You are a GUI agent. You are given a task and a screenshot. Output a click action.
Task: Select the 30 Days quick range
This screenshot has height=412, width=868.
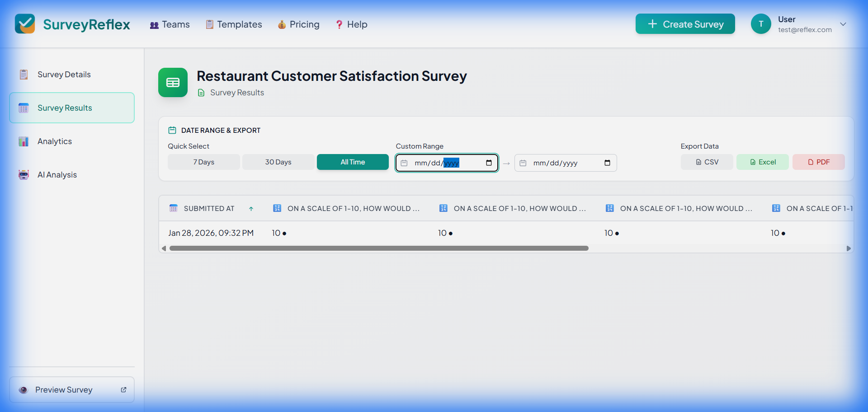pyautogui.click(x=278, y=162)
